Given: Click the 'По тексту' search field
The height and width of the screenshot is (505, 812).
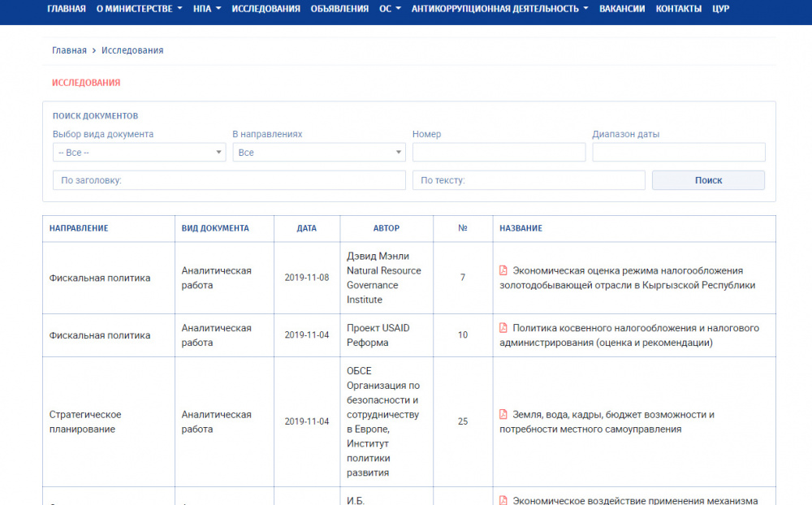Looking at the screenshot, I should tap(529, 180).
